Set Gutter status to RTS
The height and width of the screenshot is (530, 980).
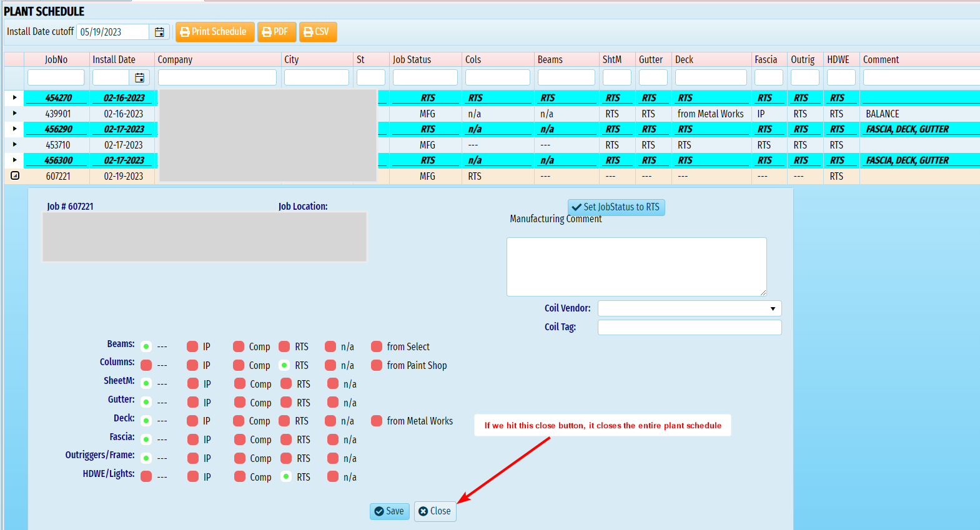pyautogui.click(x=286, y=403)
